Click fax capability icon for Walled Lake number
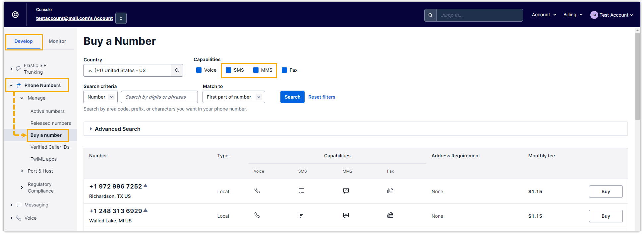 click(390, 215)
